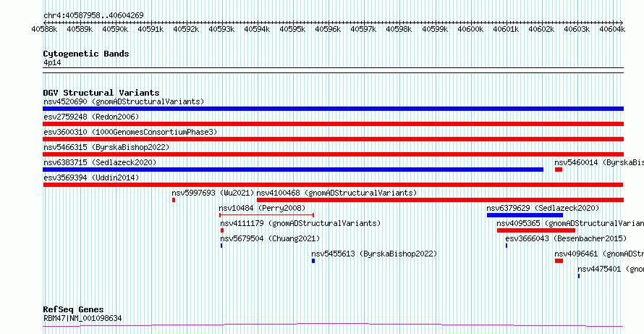Click the 40588k ruler tick label
644x334 pixels.
point(43,29)
